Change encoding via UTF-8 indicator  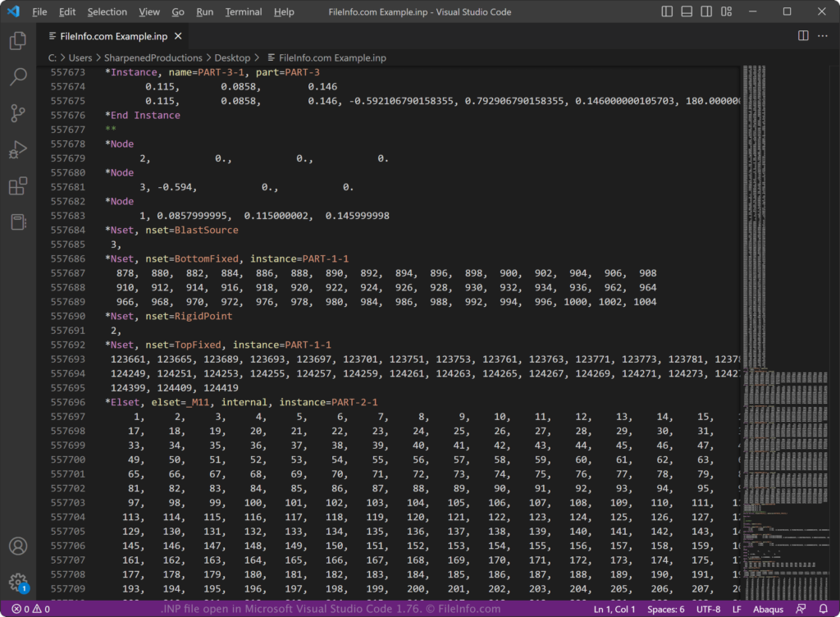click(708, 609)
